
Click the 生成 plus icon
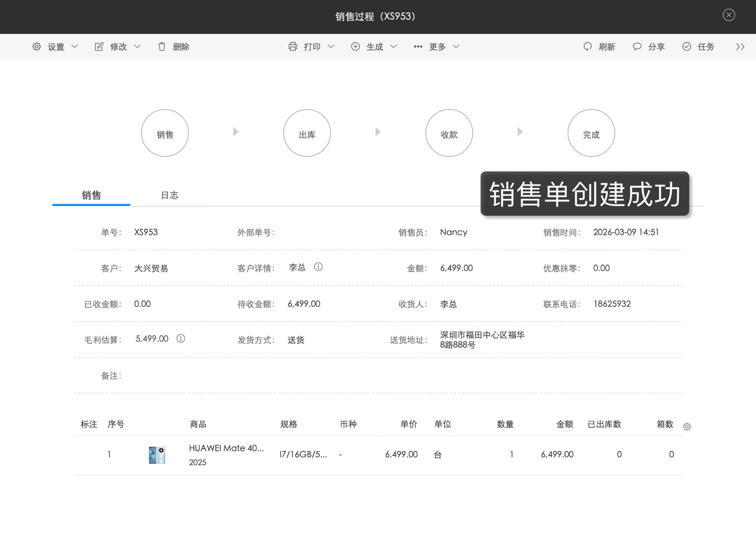pos(355,46)
